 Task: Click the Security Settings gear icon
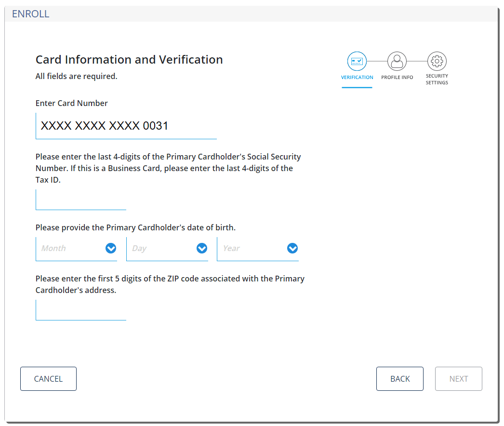[x=437, y=61]
